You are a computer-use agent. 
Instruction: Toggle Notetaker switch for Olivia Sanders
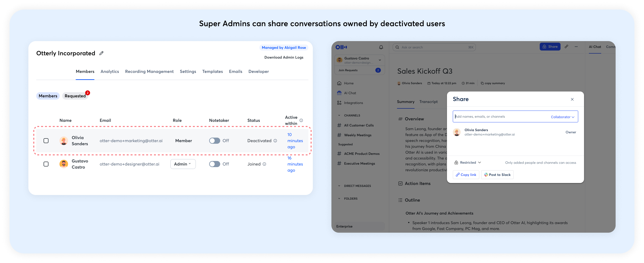point(214,141)
